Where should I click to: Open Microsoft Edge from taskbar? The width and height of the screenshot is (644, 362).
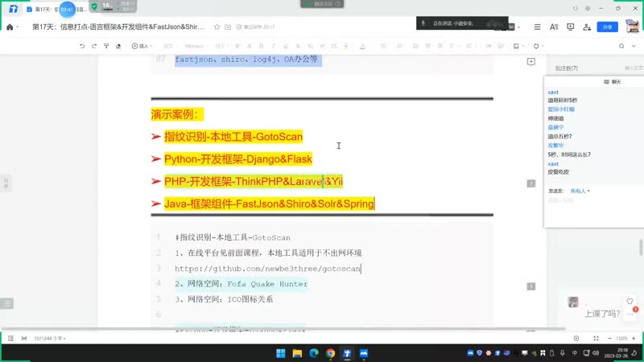(x=314, y=353)
